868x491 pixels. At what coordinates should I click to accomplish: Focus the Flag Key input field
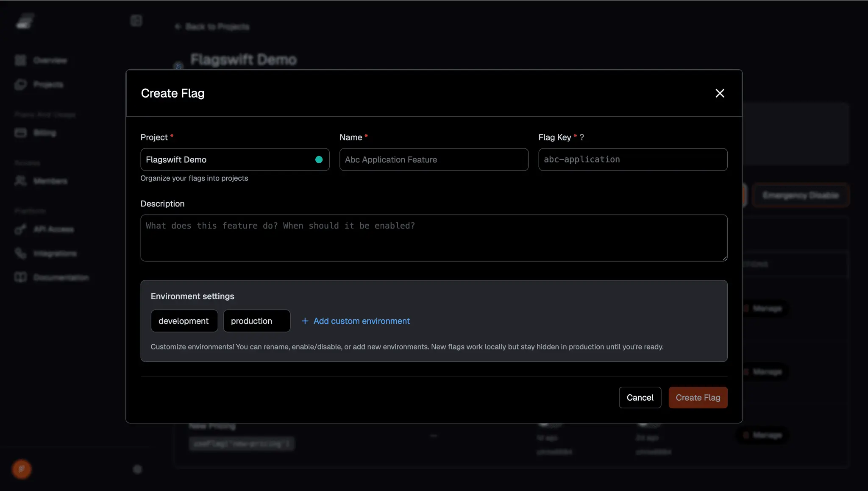[633, 159]
